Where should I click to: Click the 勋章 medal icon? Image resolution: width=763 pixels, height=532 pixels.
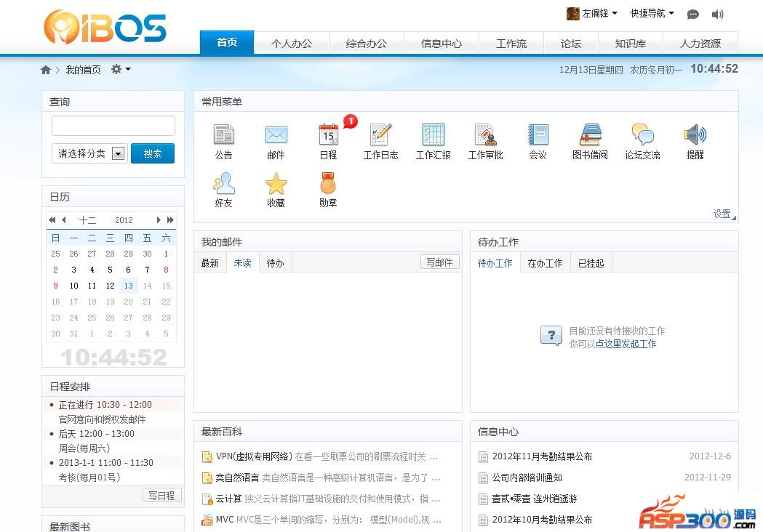coord(328,183)
